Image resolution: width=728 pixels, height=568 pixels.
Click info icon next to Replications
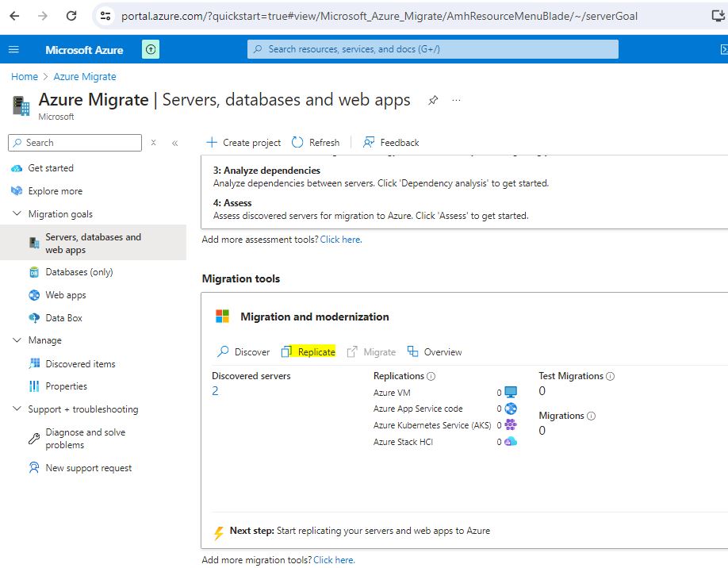[x=431, y=376]
